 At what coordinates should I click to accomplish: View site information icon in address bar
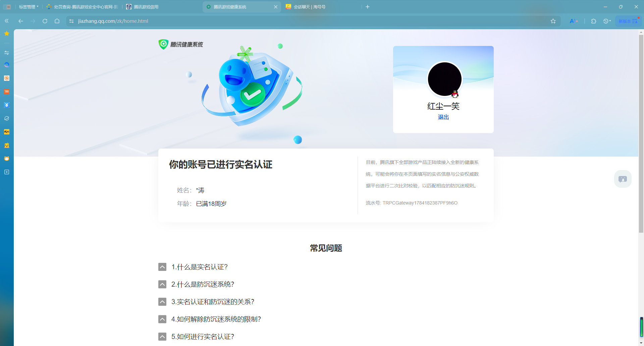(71, 21)
